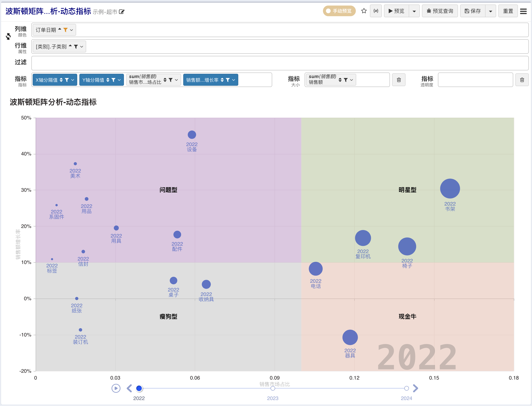Click the 2022 timeline slider handle
This screenshot has width=532, height=406.
(x=139, y=388)
